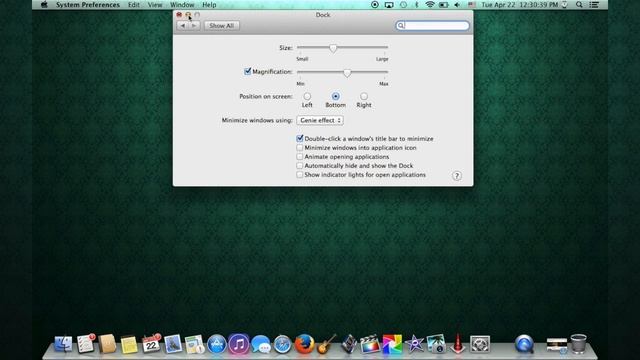
Task: Open iPhoto from the Dock
Action: coord(436,344)
